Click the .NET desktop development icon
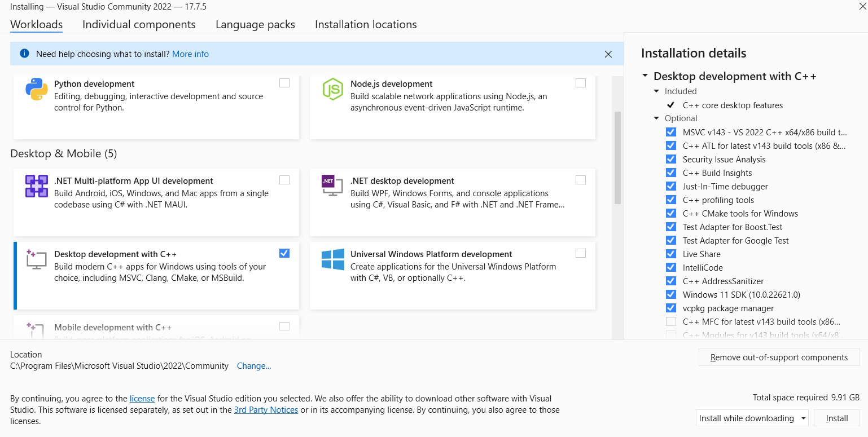868x437 pixels. click(x=332, y=186)
